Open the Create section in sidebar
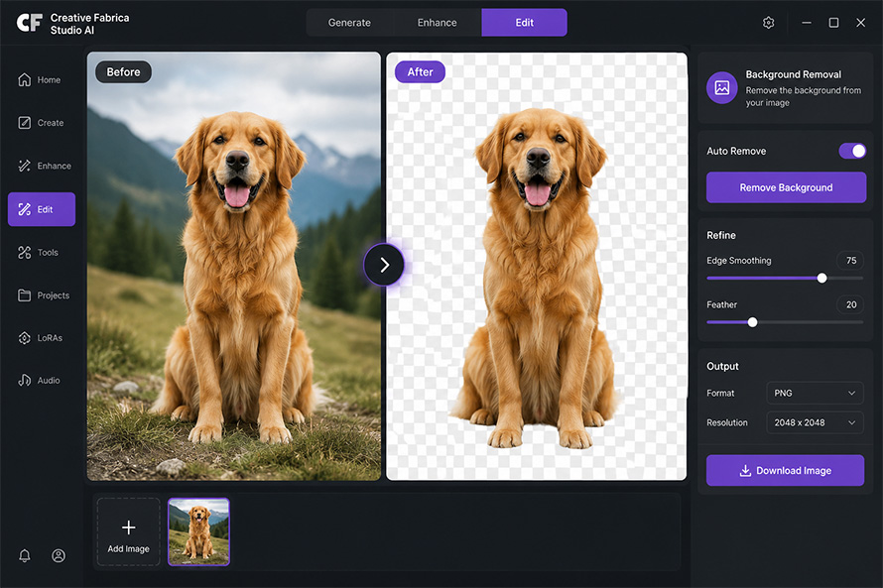This screenshot has height=588, width=883. coord(41,123)
